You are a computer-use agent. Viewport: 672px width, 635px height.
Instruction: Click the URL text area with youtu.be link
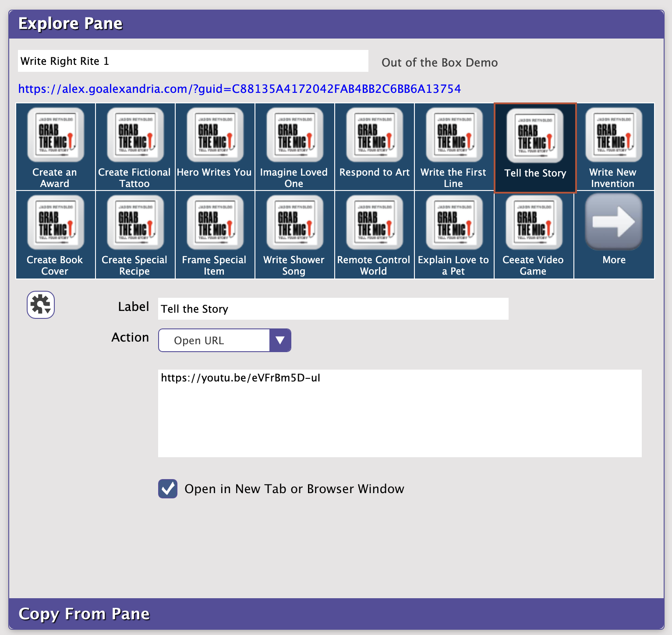[400, 413]
